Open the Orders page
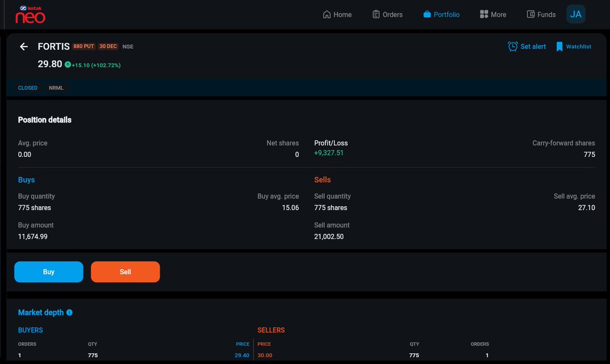 click(x=387, y=15)
